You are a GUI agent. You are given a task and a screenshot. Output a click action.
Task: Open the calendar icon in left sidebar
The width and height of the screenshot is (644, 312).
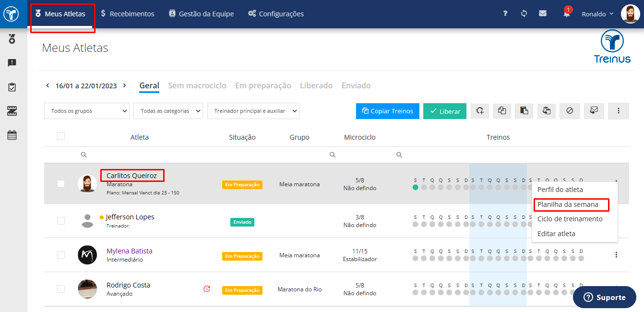(12, 135)
